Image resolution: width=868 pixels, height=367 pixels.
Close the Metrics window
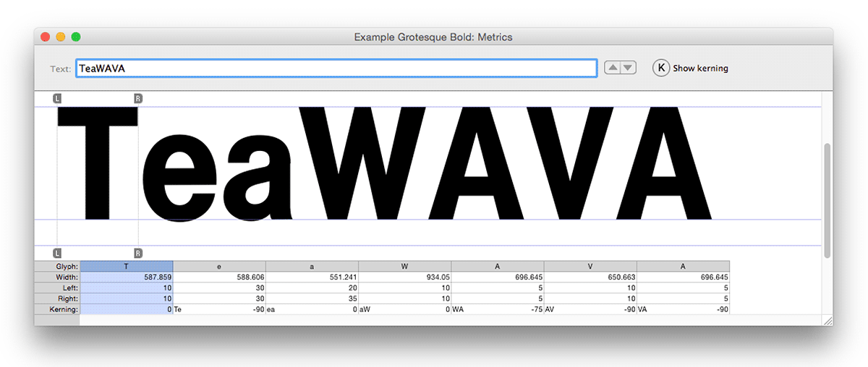click(46, 37)
